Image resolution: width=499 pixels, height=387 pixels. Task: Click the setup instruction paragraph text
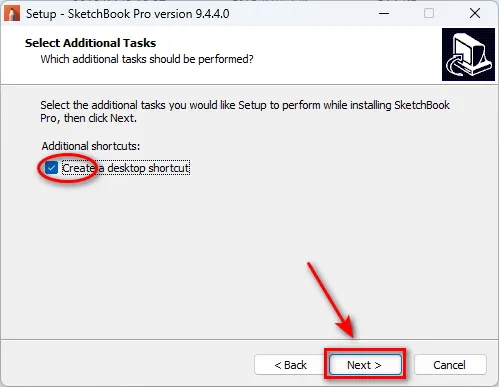tap(245, 111)
